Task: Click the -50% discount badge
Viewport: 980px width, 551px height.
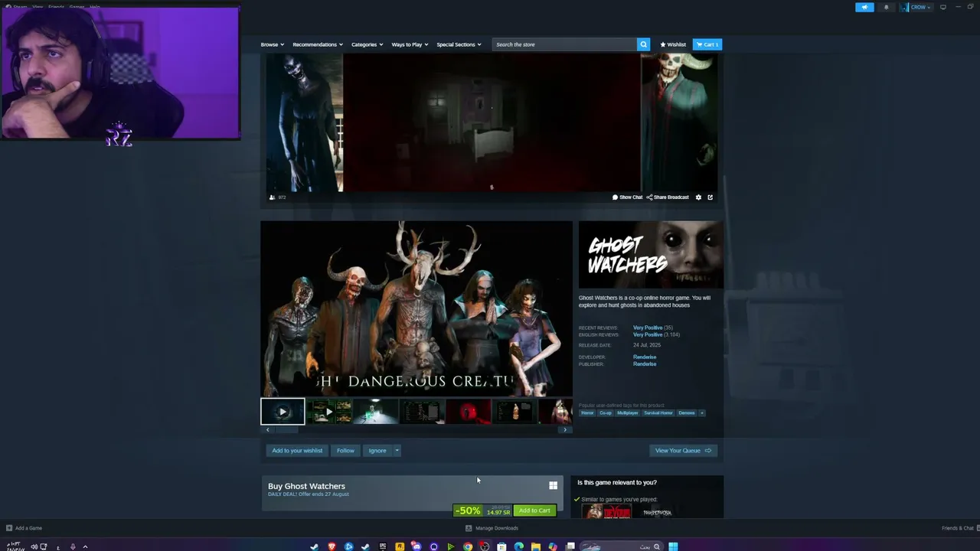Action: click(x=468, y=510)
